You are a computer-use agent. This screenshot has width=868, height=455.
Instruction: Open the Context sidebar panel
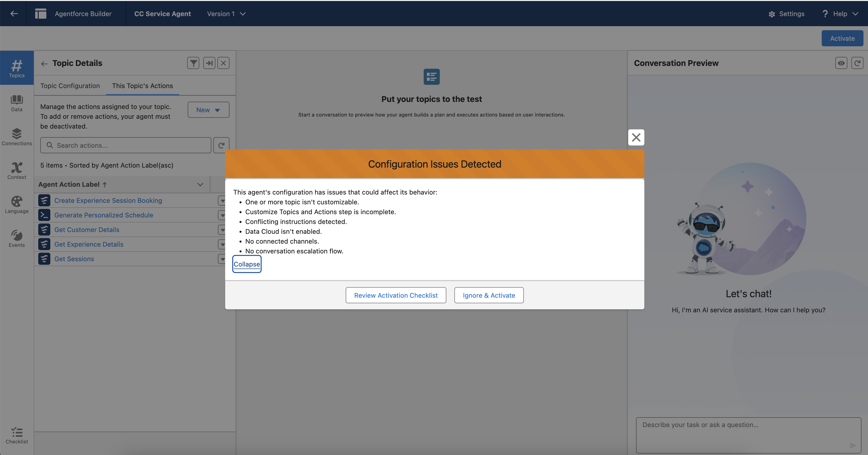coord(17,171)
